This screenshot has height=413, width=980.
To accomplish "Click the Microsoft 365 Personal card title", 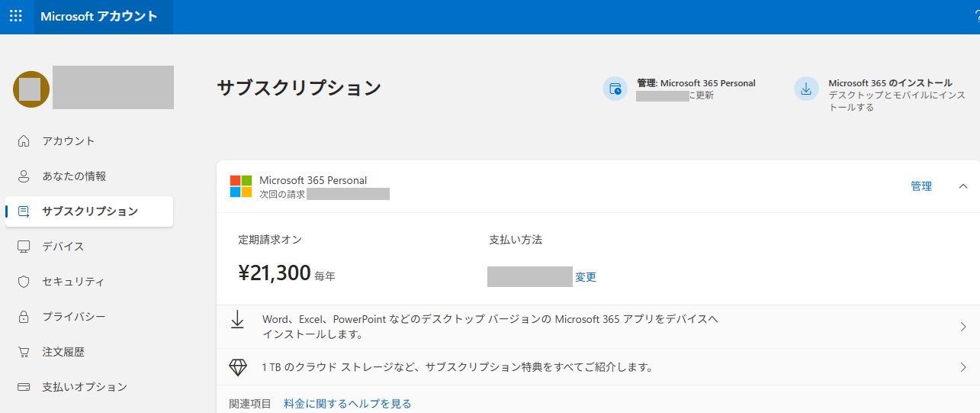I will [313, 180].
